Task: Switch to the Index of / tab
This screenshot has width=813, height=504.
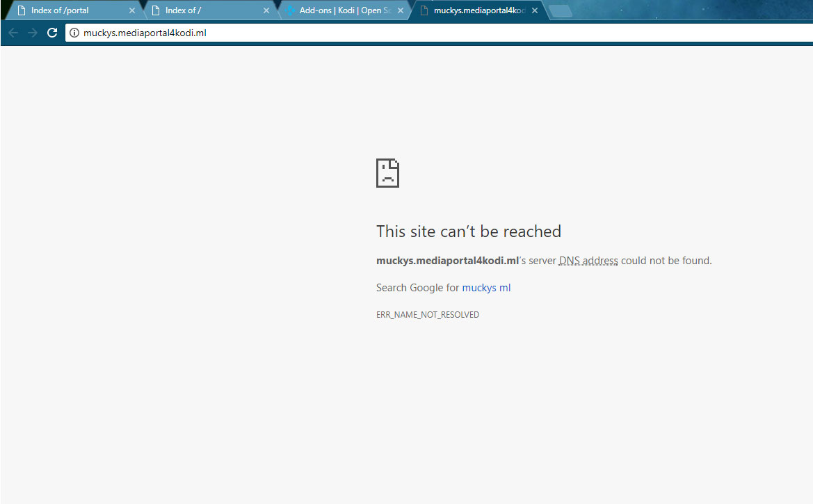Action: 207,10
